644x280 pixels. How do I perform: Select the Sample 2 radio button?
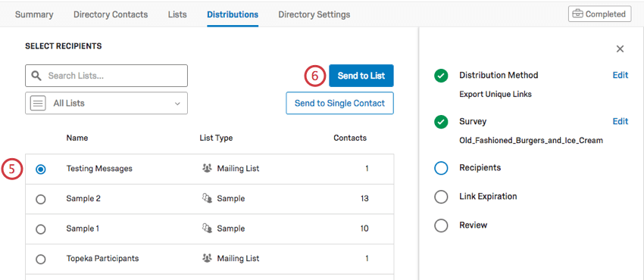41,199
